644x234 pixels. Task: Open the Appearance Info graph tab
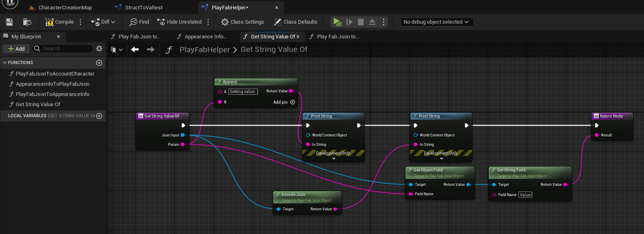click(x=202, y=37)
